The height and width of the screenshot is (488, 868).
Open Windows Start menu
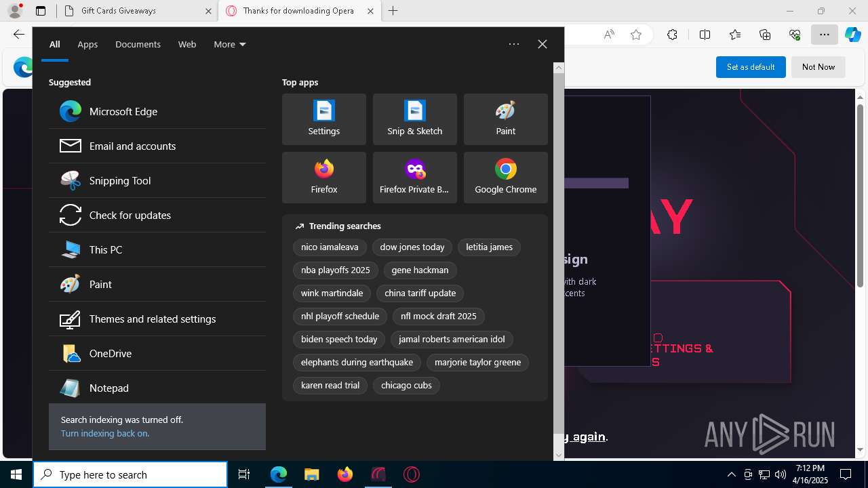16,474
